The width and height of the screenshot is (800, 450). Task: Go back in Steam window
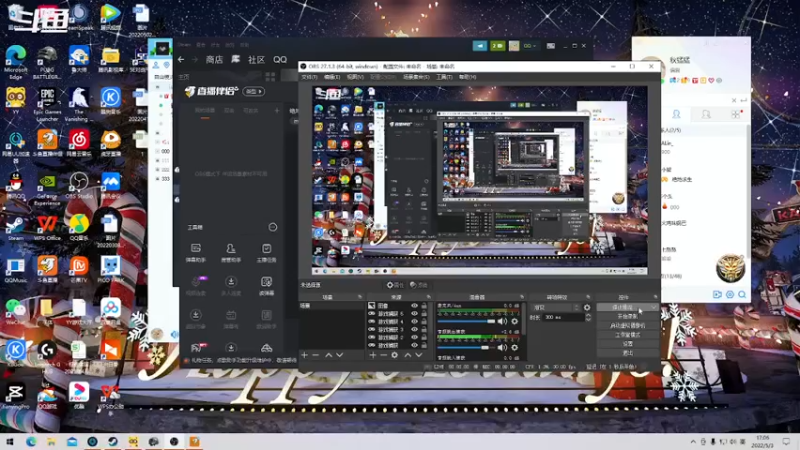[181, 60]
